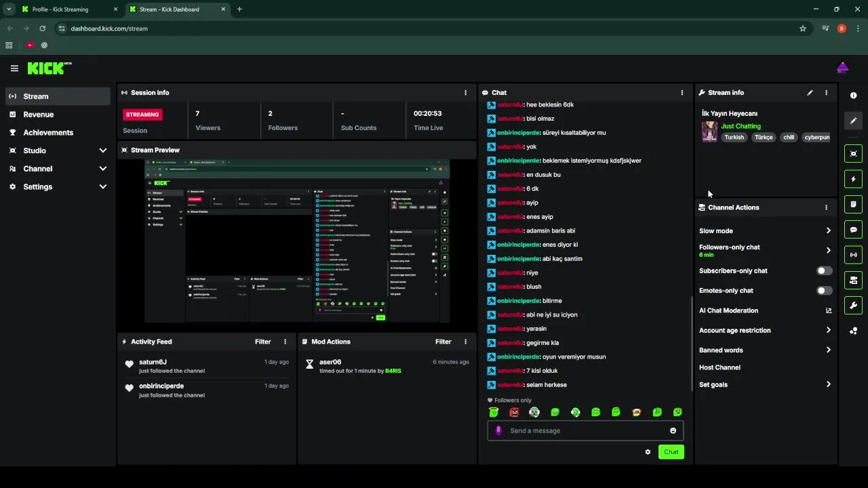Click the Just Chatting category link
Viewport: 868px width, 488px height.
741,126
